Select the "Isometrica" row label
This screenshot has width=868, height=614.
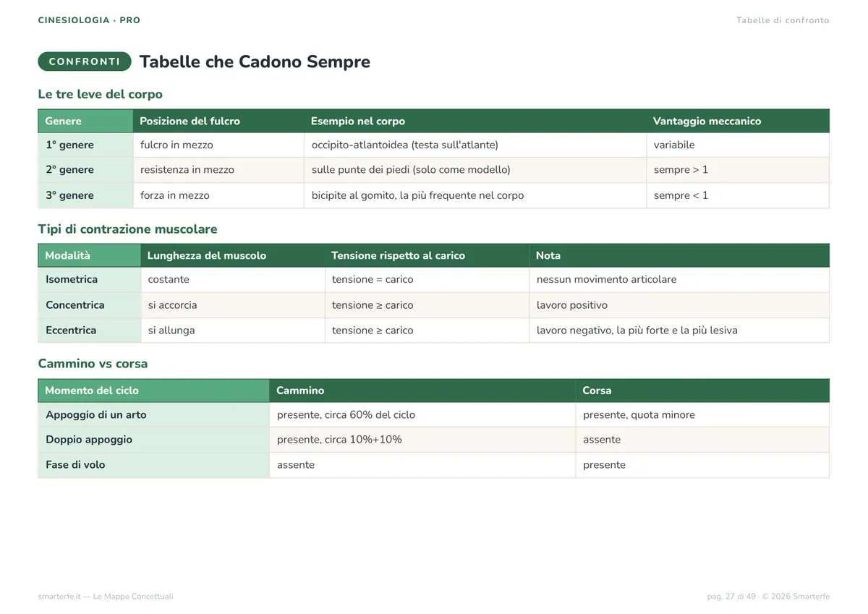pos(90,280)
